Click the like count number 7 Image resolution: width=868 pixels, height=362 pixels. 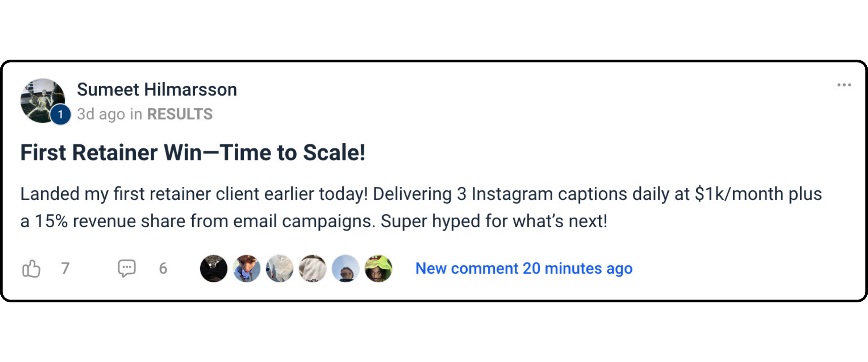point(65,268)
